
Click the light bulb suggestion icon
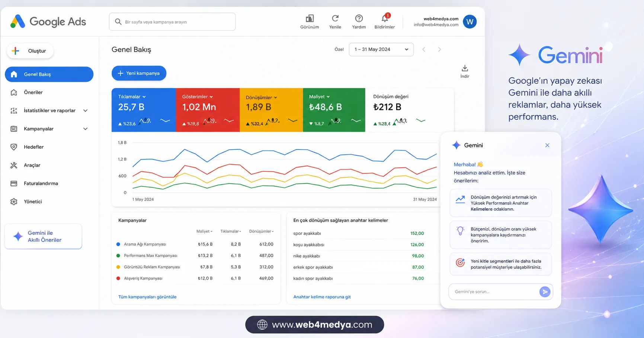tap(460, 231)
